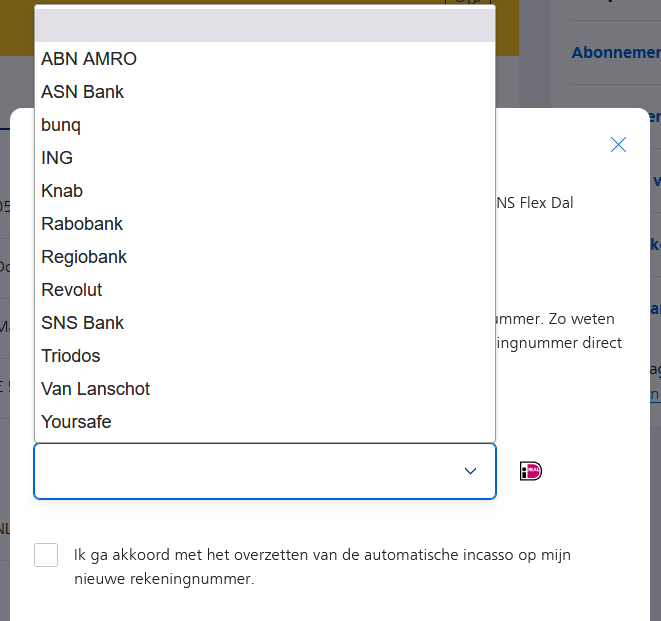This screenshot has width=661, height=621.
Task: Select Yoursafe from the dropdown
Action: [76, 422]
